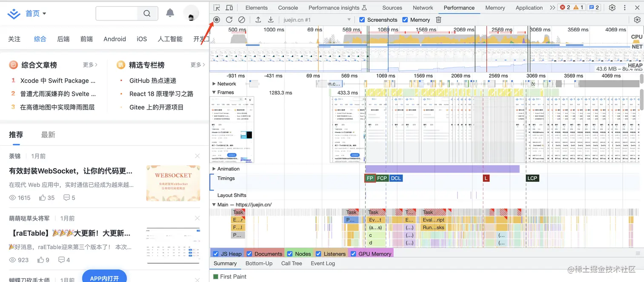644x282 pixels.
Task: Open 更多 for 精选专栏榜
Action: coord(198,65)
